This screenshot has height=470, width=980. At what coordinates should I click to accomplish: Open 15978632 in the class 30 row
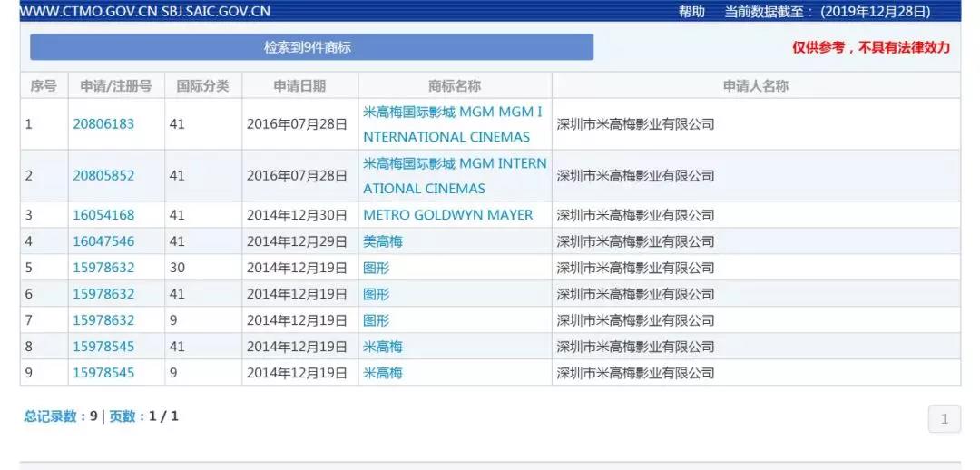point(103,268)
